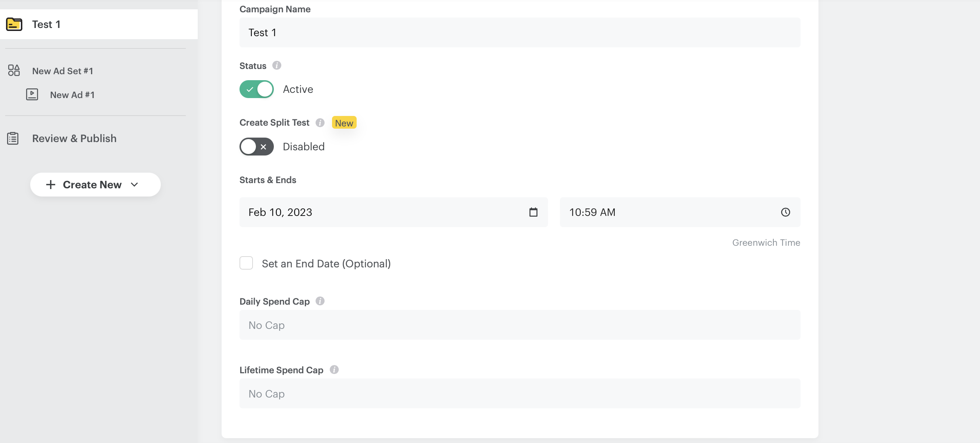Edit the Campaign Name field
The width and height of the screenshot is (980, 443).
tap(520, 33)
